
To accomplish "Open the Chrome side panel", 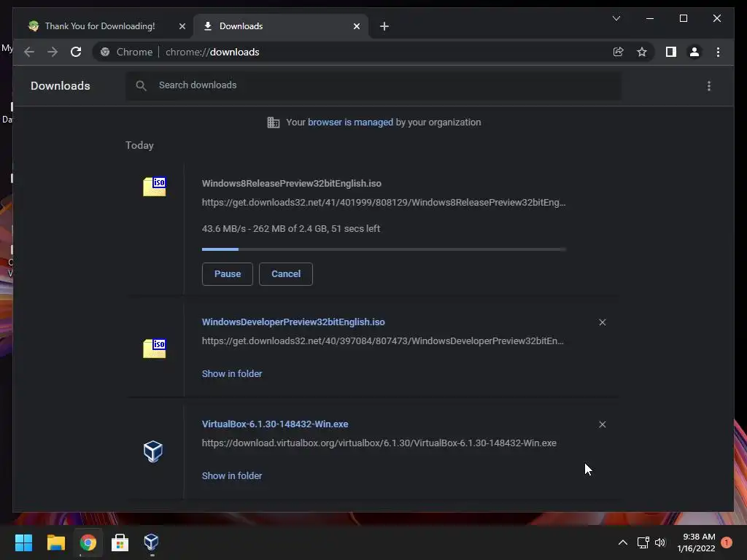I will click(671, 52).
